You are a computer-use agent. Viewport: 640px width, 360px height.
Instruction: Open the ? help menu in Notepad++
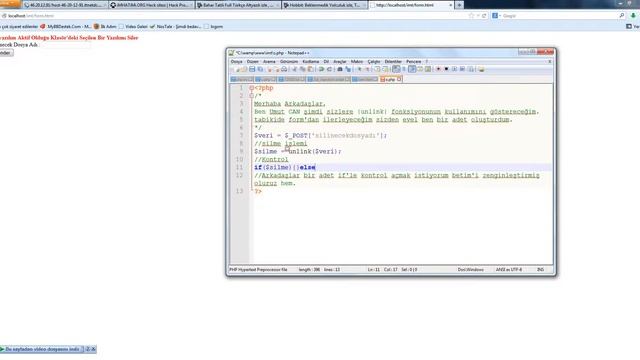point(427,62)
